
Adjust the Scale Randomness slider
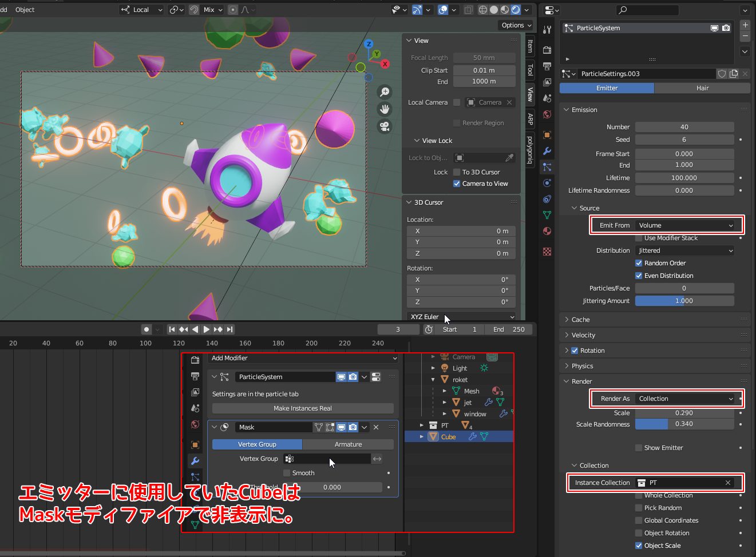(684, 424)
